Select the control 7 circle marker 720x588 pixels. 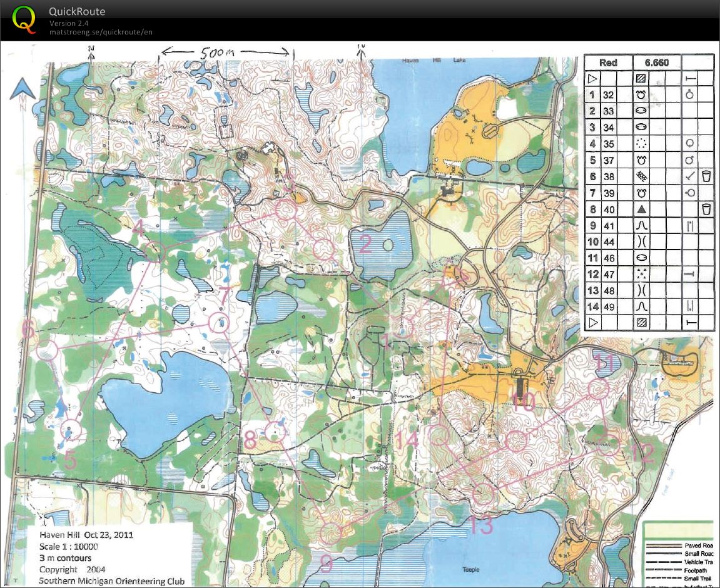pyautogui.click(x=220, y=323)
